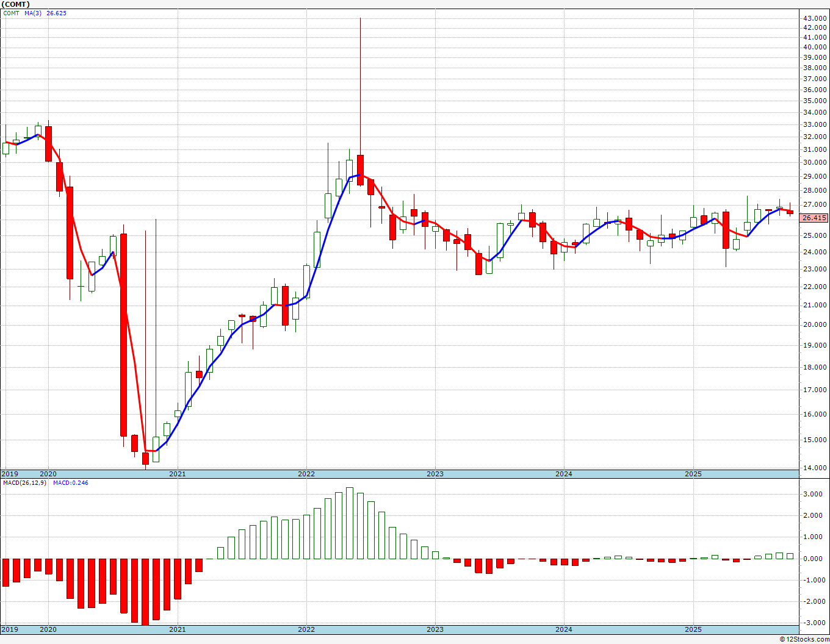The image size is (830, 644).
Task: Click the MA(3) indicator label
Action: coord(33,13)
